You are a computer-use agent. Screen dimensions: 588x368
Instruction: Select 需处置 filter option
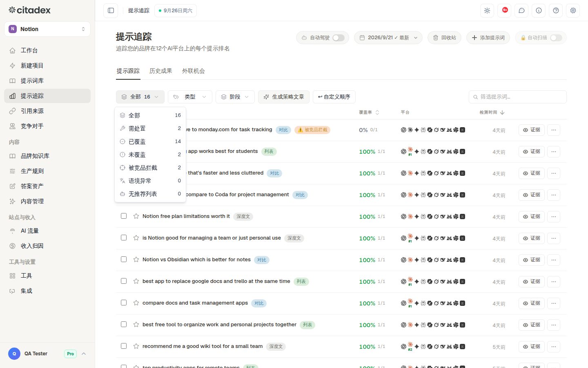(x=150, y=128)
